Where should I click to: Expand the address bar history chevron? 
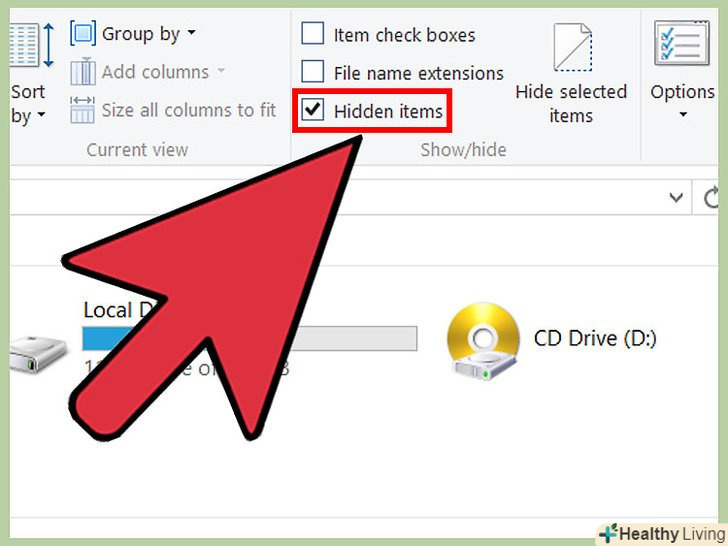(676, 198)
